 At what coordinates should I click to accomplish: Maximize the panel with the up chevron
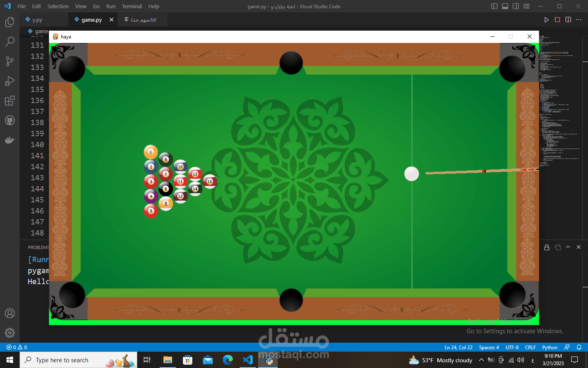click(568, 247)
